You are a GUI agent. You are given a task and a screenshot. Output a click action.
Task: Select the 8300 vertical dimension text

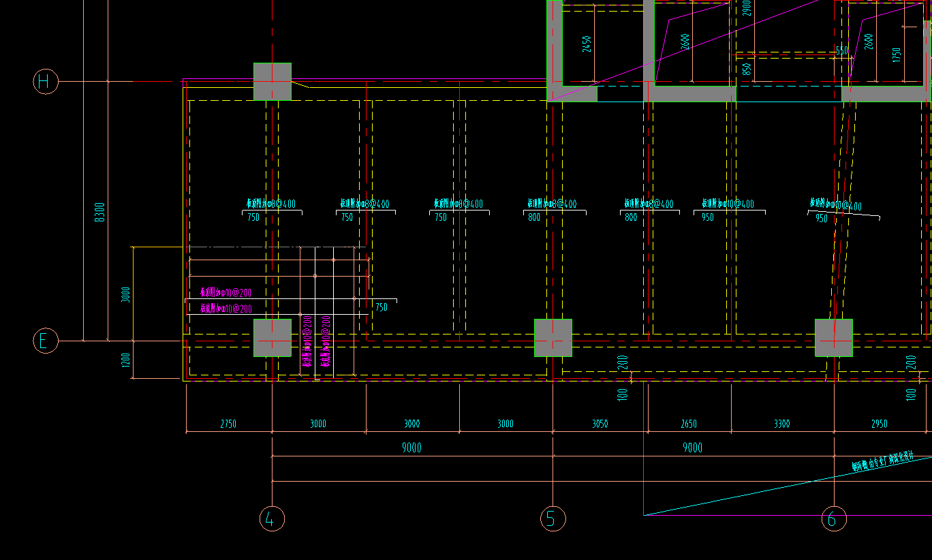pos(100,212)
